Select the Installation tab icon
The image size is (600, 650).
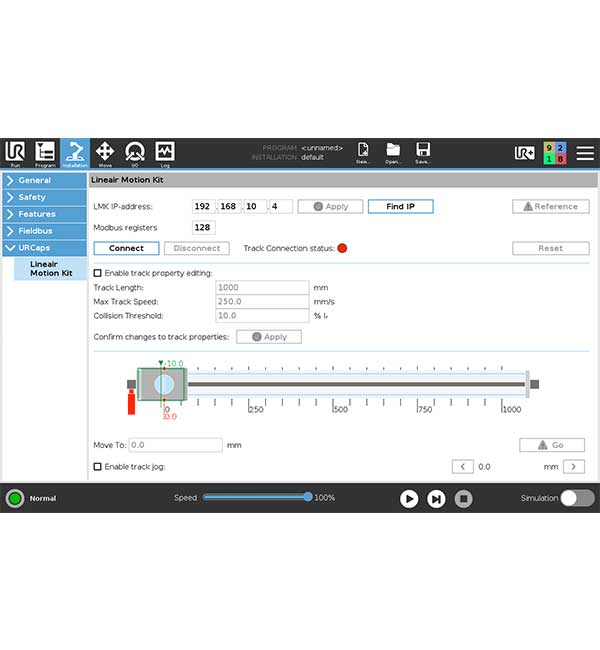(x=75, y=153)
